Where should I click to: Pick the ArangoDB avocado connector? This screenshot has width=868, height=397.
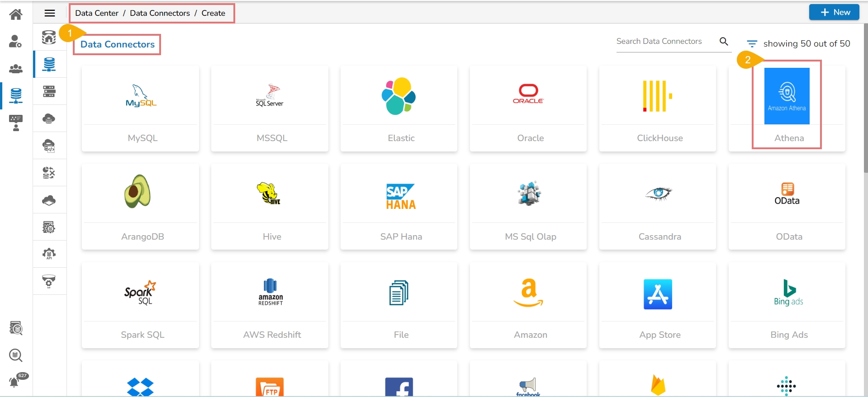(x=140, y=207)
